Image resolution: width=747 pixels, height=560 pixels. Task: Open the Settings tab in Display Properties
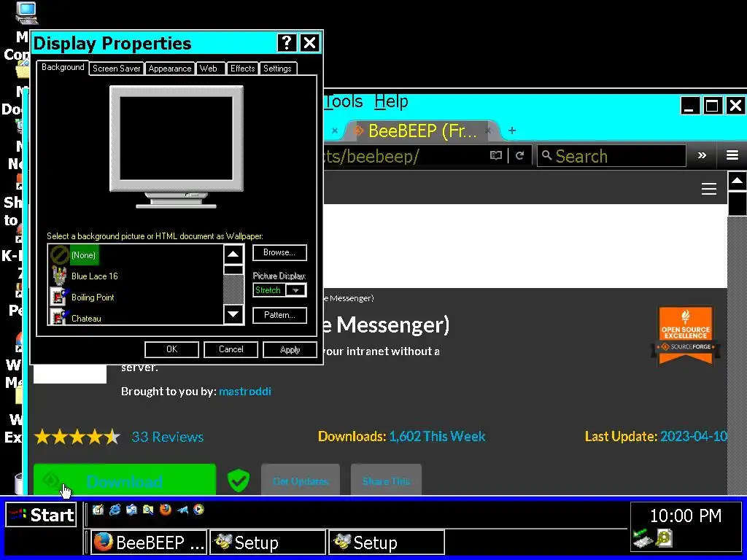click(277, 69)
